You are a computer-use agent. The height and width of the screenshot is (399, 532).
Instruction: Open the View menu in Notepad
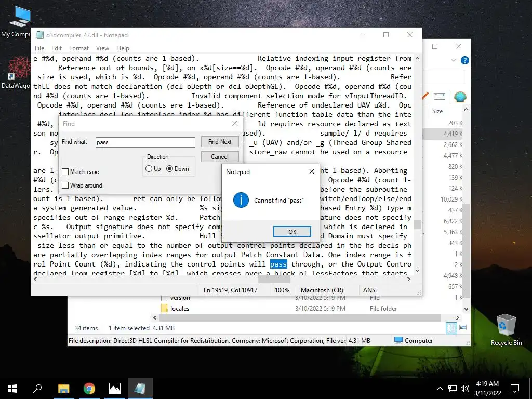[x=102, y=48]
